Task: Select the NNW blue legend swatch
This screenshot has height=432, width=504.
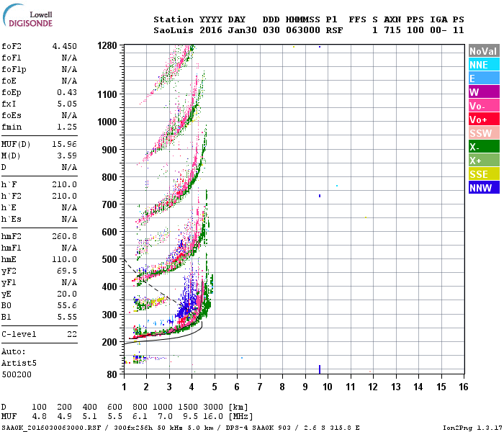Action: (x=484, y=188)
